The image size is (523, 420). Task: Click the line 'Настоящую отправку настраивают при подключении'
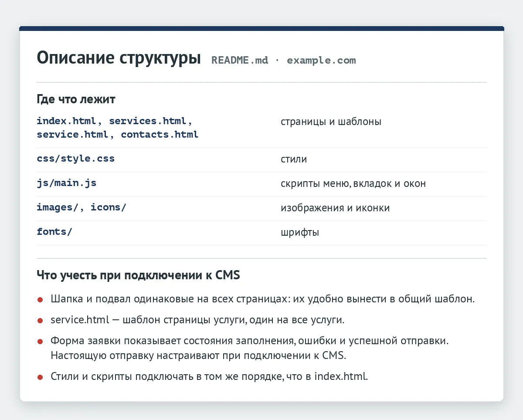click(x=198, y=355)
